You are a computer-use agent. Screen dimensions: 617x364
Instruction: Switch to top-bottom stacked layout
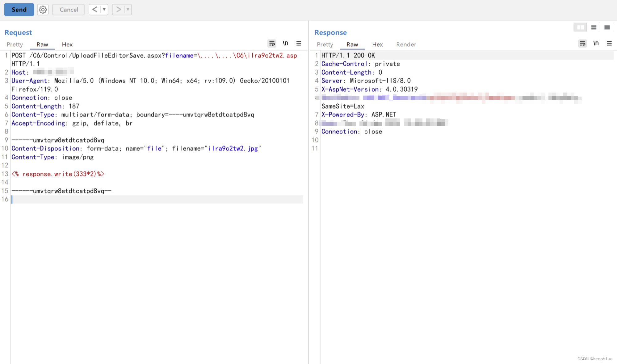pos(594,27)
